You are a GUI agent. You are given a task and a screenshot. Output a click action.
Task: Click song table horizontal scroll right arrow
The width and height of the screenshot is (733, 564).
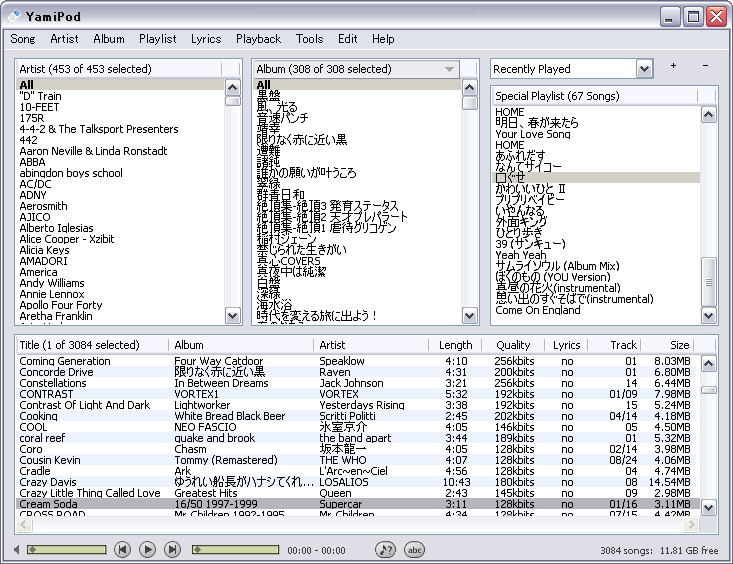[691, 525]
